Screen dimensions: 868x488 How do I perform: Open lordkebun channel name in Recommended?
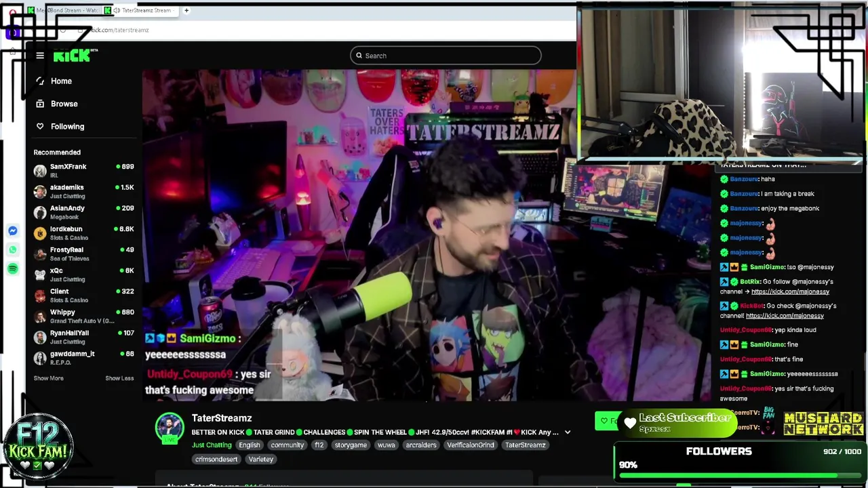pyautogui.click(x=66, y=229)
